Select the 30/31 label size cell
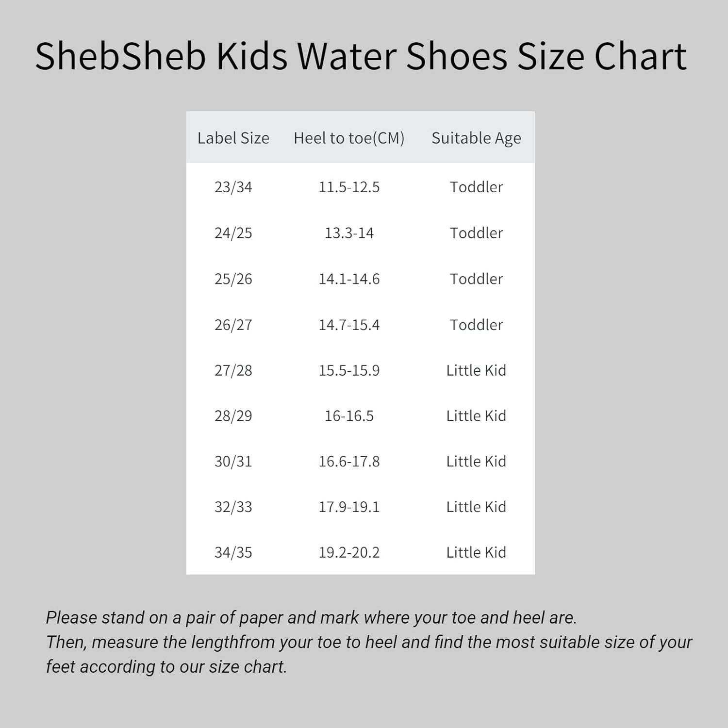 [x=233, y=461]
